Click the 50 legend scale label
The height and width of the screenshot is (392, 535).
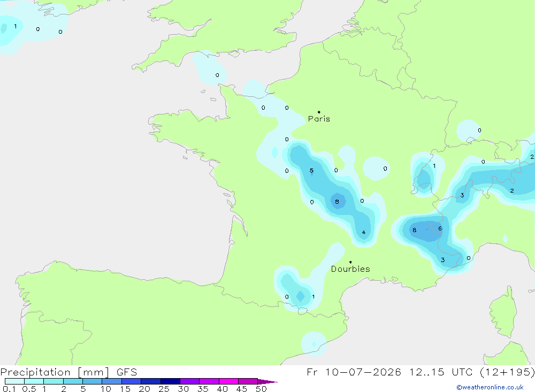click(x=262, y=389)
